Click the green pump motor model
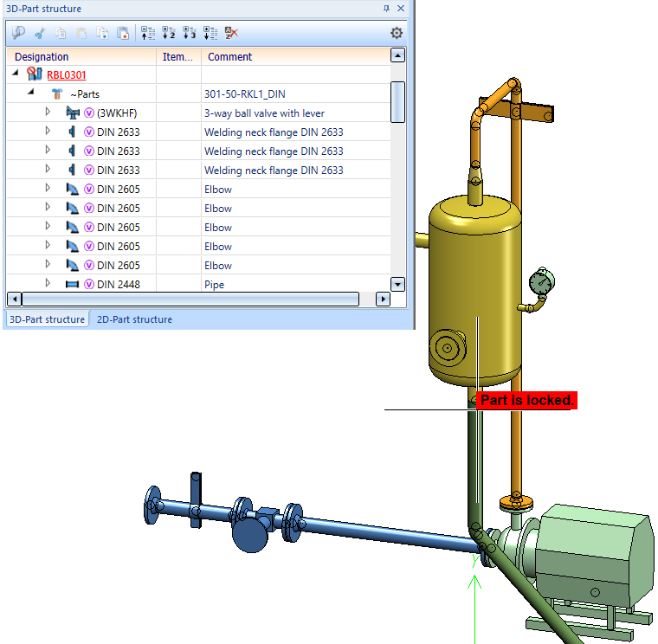The image size is (658, 644). tap(596, 554)
